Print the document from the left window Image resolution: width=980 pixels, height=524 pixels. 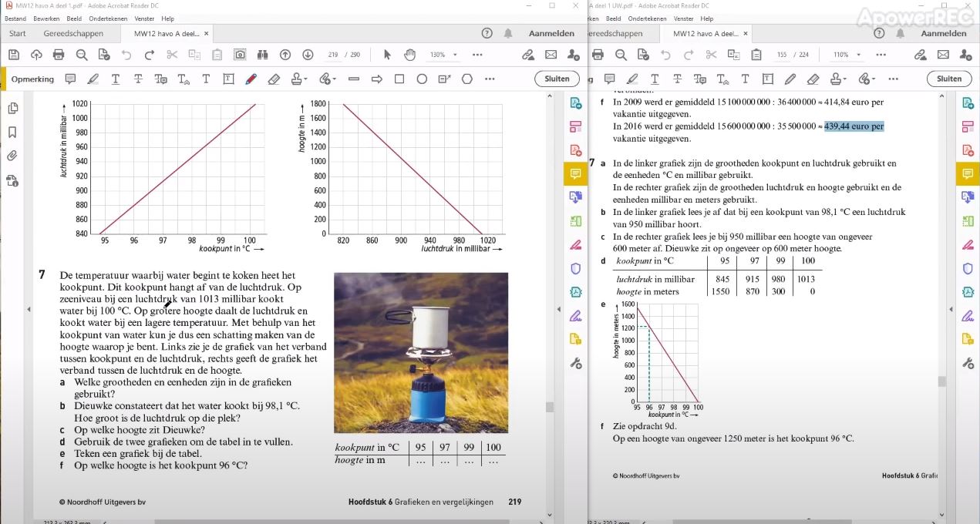click(59, 55)
